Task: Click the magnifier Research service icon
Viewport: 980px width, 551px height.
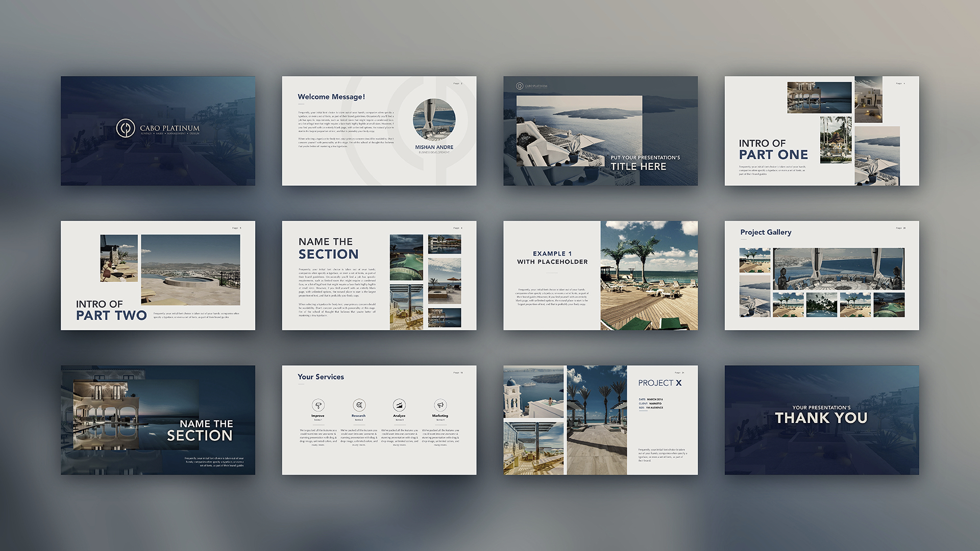Action: coord(359,405)
